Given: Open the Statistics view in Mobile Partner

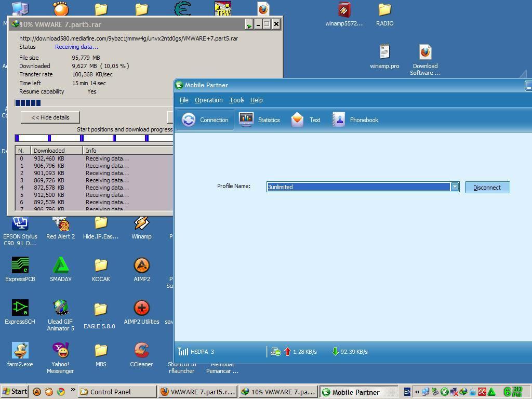Looking at the screenshot, I should pyautogui.click(x=260, y=120).
